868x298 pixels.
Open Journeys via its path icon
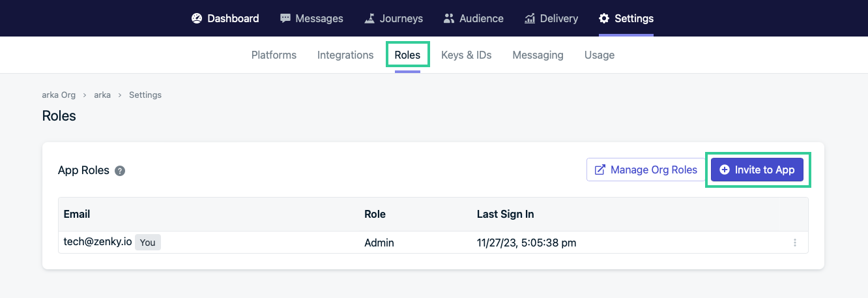point(369,18)
